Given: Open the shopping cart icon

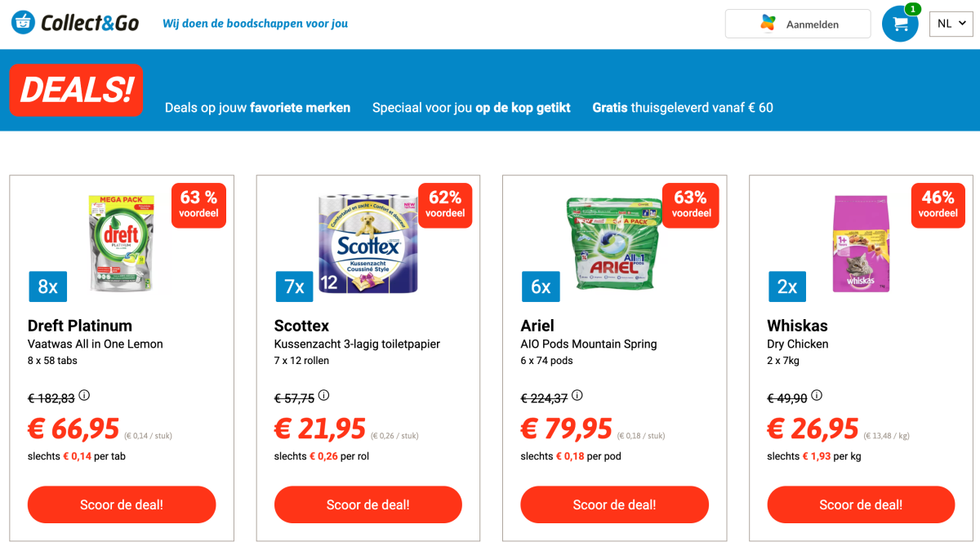Looking at the screenshot, I should coord(900,24).
